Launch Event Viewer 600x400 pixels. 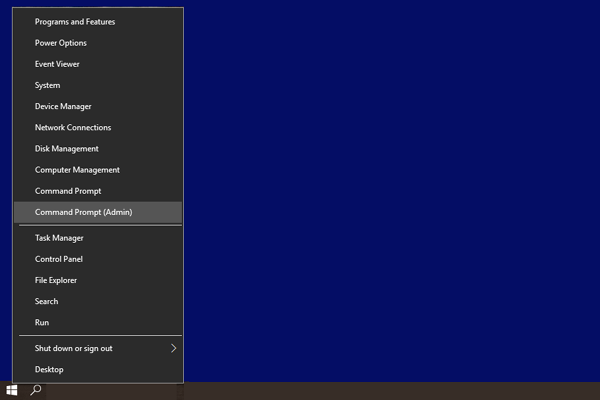pyautogui.click(x=98, y=64)
